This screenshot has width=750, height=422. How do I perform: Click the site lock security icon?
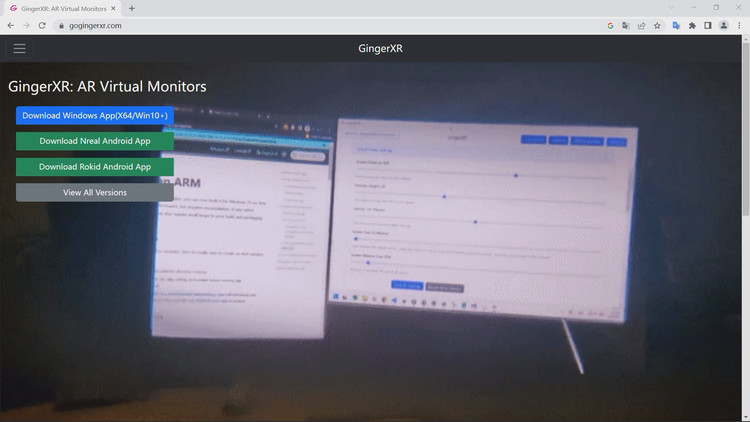pyautogui.click(x=61, y=26)
